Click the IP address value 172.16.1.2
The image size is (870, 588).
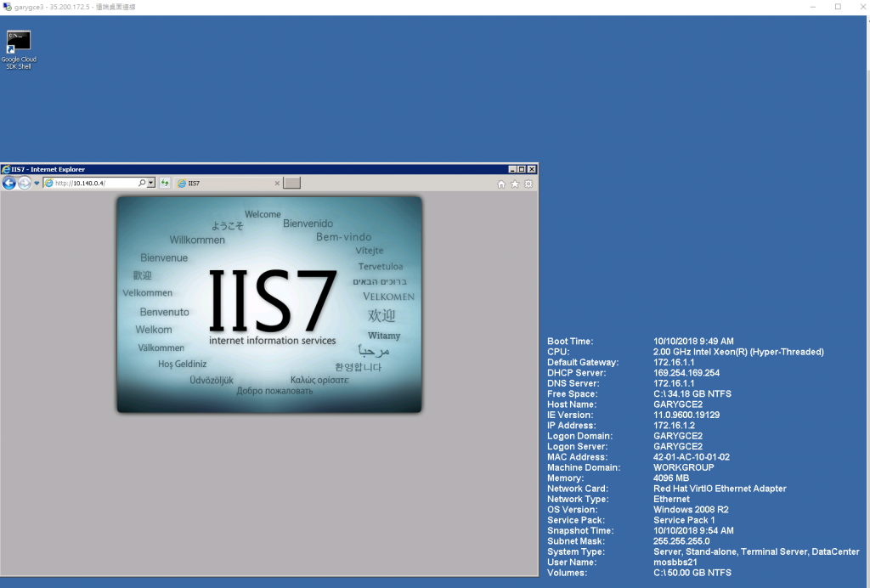click(x=674, y=426)
